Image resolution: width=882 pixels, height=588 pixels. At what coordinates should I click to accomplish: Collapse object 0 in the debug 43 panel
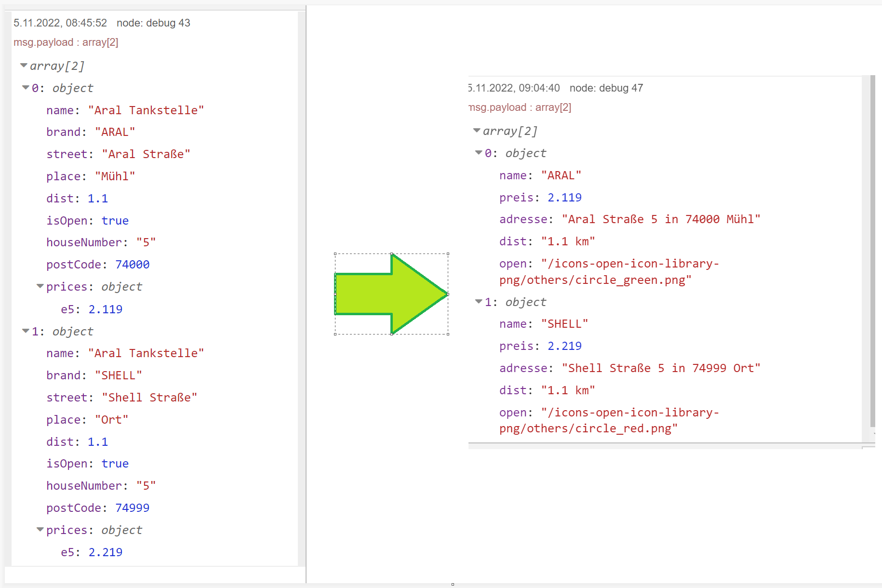[x=26, y=88]
